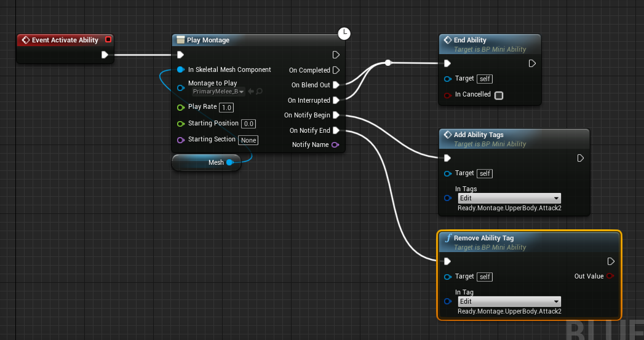Click Remove Ability Tag Target input pin
Image resolution: width=644 pixels, height=340 pixels.
(448, 277)
